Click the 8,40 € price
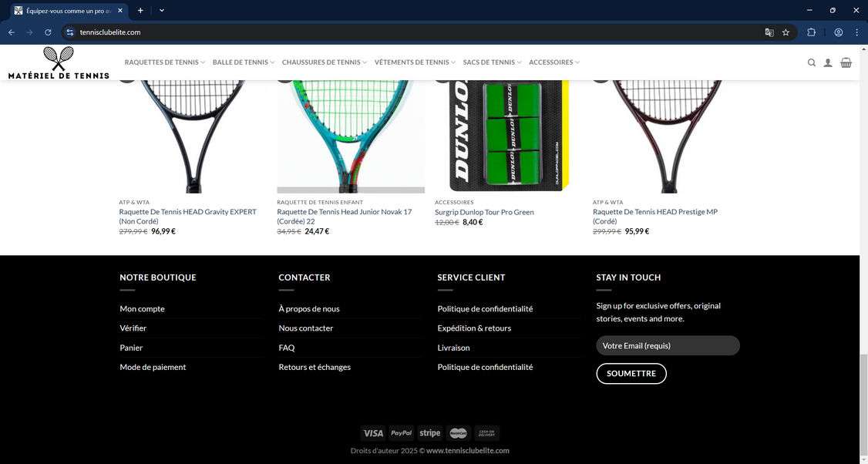868x464 pixels. pyautogui.click(x=473, y=222)
